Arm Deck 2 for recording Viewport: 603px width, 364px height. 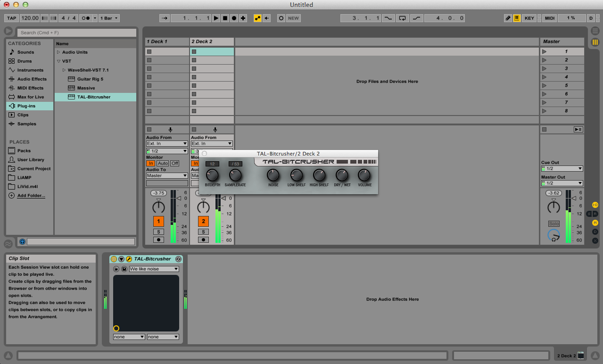(203, 240)
